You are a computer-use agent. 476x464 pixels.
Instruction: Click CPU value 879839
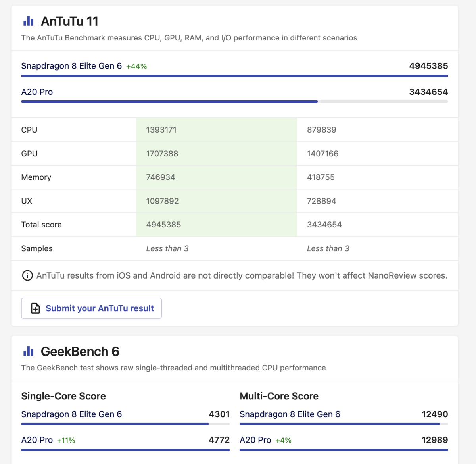tap(322, 130)
